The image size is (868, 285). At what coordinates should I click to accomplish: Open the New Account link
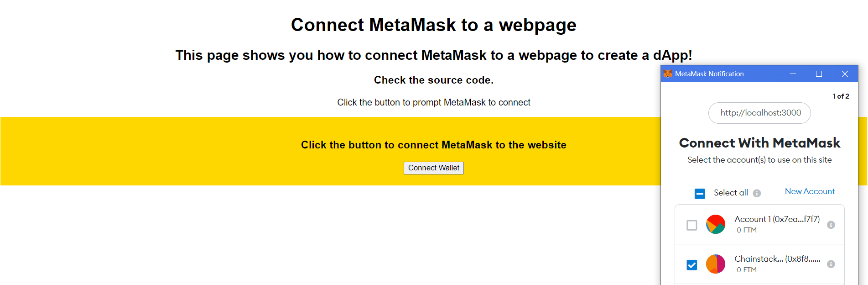[x=810, y=191]
